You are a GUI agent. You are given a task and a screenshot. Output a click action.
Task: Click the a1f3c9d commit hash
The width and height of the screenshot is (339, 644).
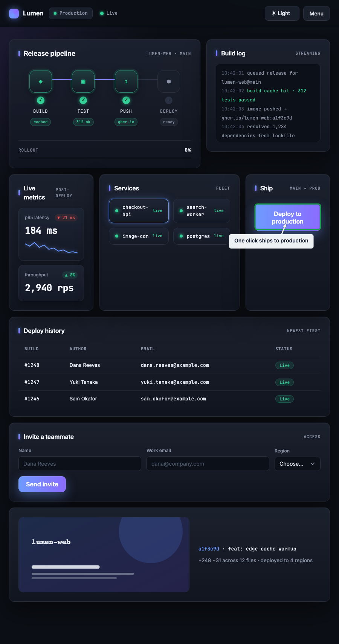click(209, 549)
